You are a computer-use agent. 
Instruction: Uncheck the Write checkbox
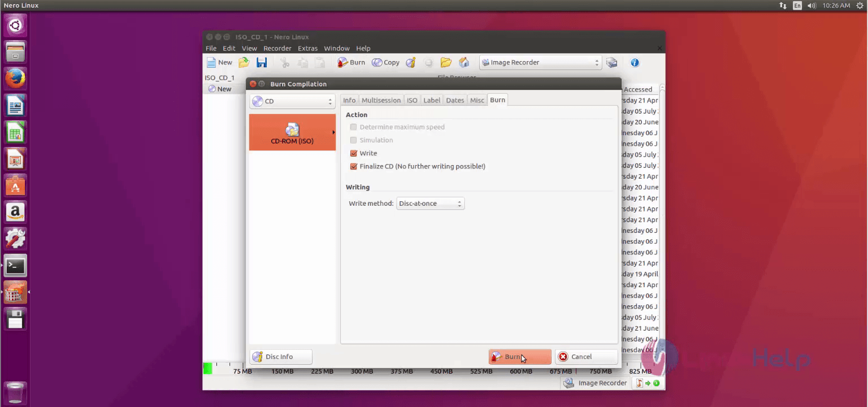(x=354, y=153)
